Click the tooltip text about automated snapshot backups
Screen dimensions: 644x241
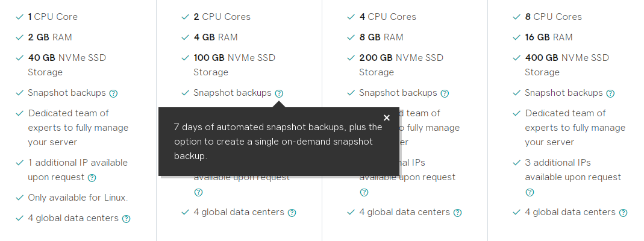tap(278, 142)
